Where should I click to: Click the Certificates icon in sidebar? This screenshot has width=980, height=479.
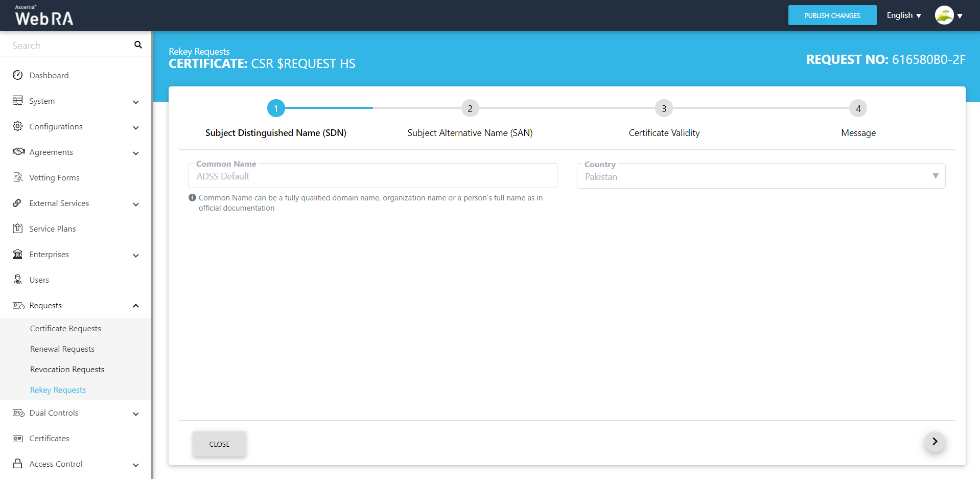[18, 439]
